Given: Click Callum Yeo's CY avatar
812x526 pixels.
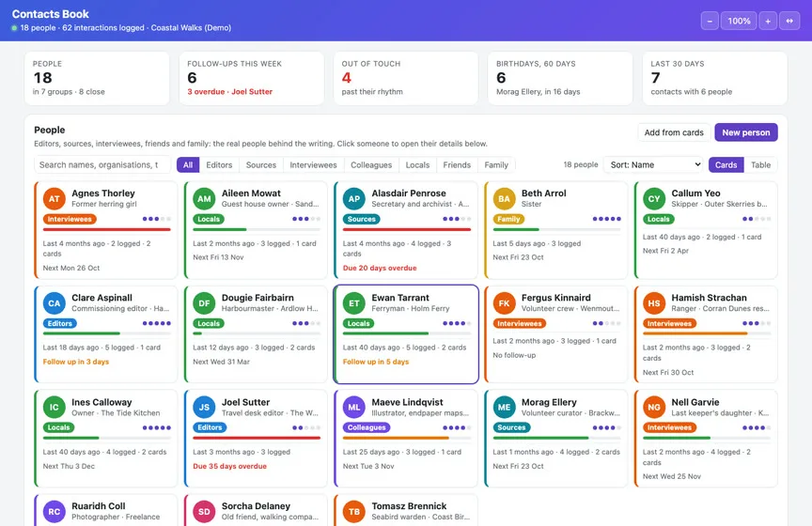Looking at the screenshot, I should [654, 199].
